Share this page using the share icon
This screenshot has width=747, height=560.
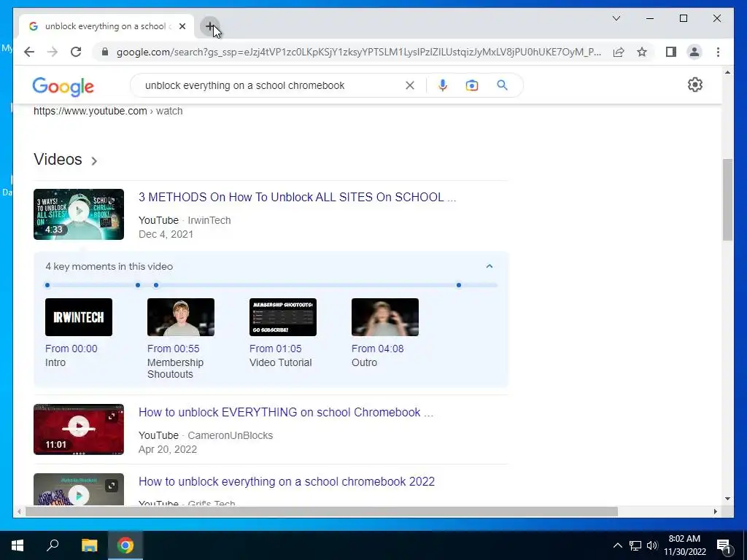(x=619, y=52)
